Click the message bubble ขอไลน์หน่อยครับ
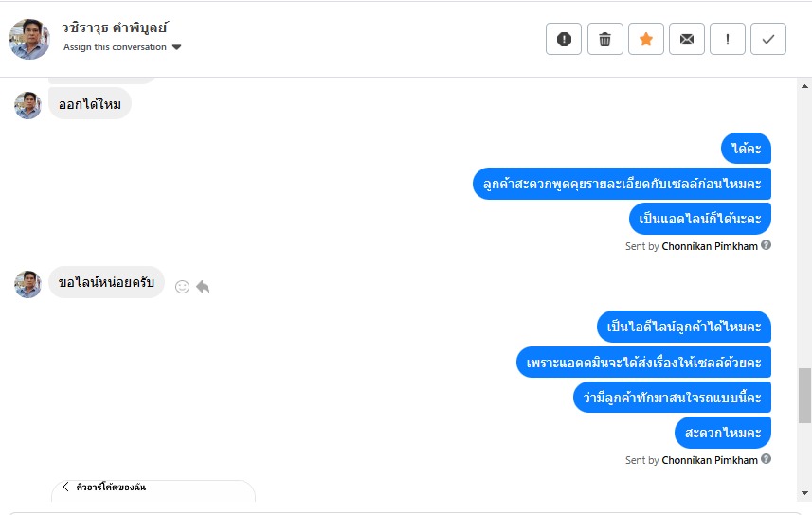This screenshot has width=812, height=515. tap(106, 282)
